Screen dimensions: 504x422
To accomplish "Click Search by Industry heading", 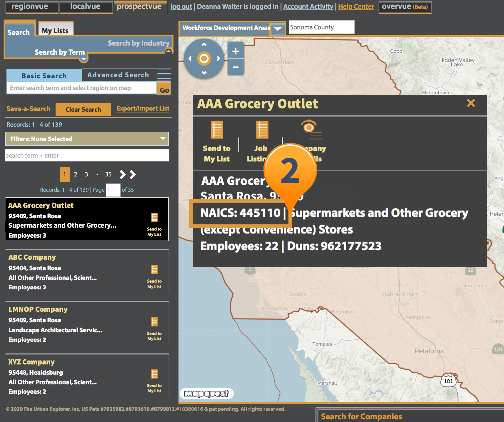I will (x=138, y=43).
